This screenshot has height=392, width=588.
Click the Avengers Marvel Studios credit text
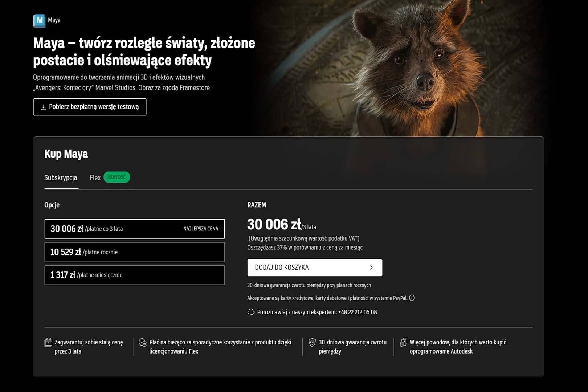tap(121, 88)
